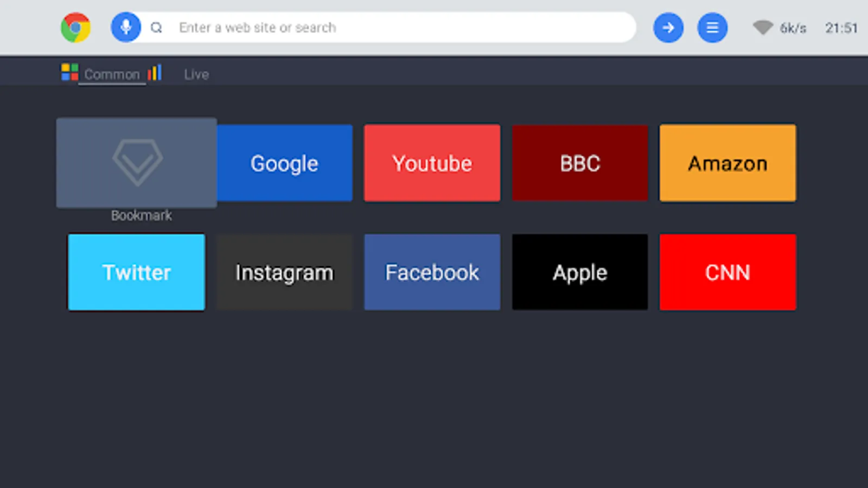Click the bar chart icon after Common

click(155, 73)
